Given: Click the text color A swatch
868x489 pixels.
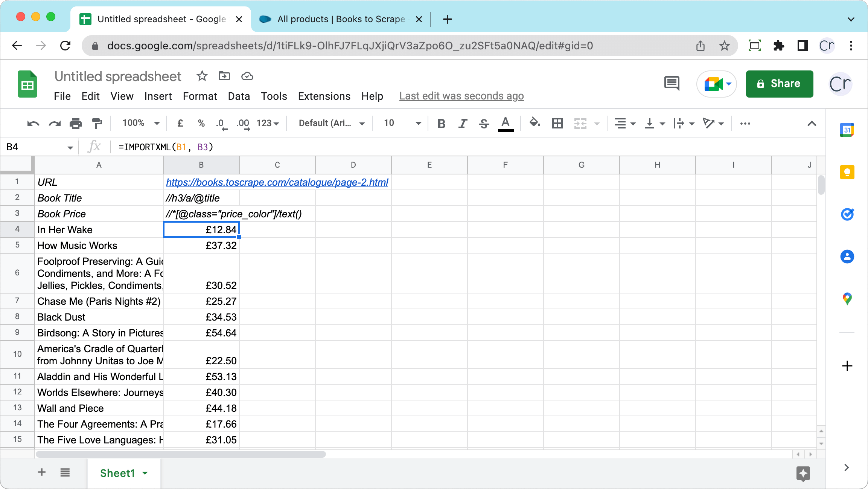Looking at the screenshot, I should coord(506,123).
